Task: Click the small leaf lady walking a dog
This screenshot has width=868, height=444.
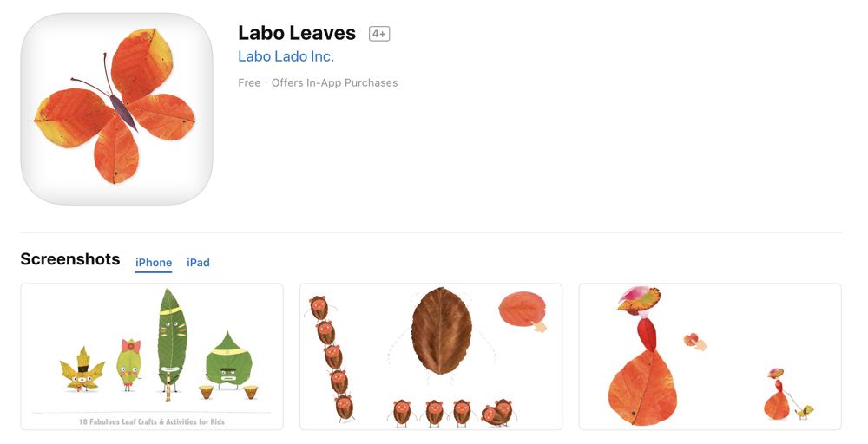Action: click(789, 395)
